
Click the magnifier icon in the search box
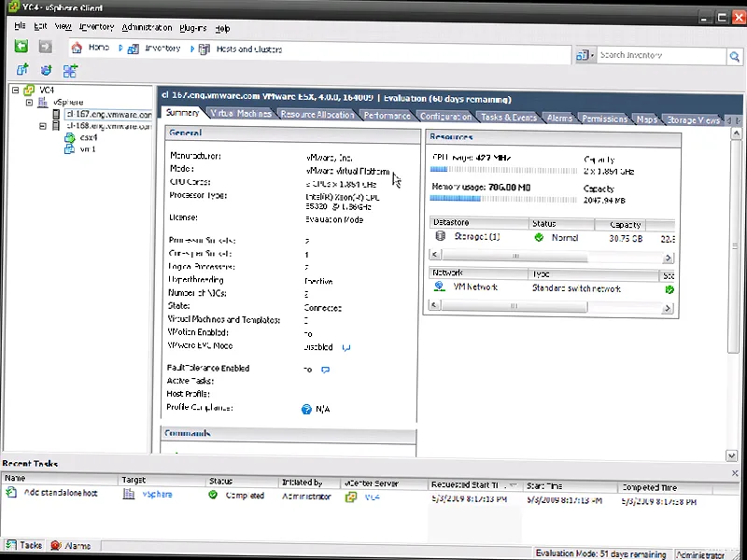[x=735, y=56]
